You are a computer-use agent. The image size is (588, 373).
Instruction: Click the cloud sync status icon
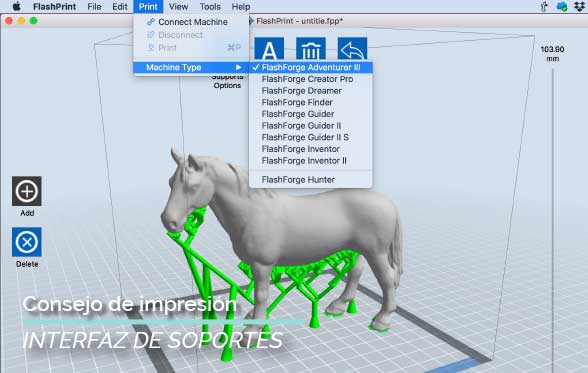[x=562, y=6]
